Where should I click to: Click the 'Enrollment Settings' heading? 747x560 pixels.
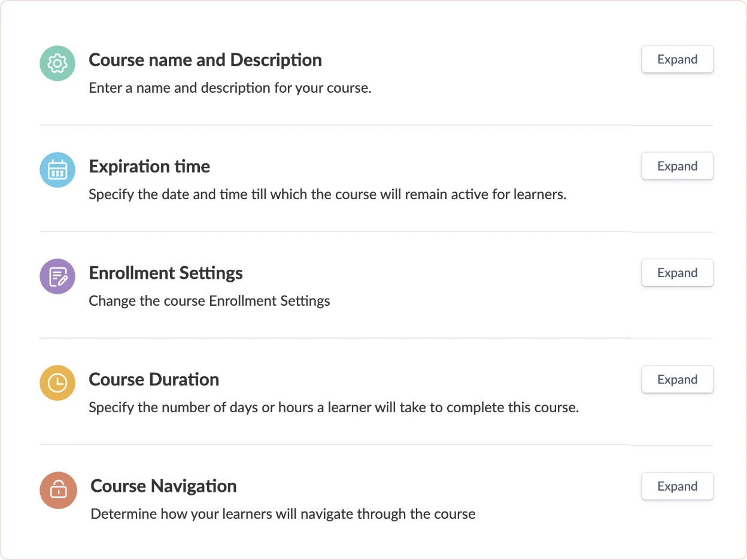(x=166, y=273)
